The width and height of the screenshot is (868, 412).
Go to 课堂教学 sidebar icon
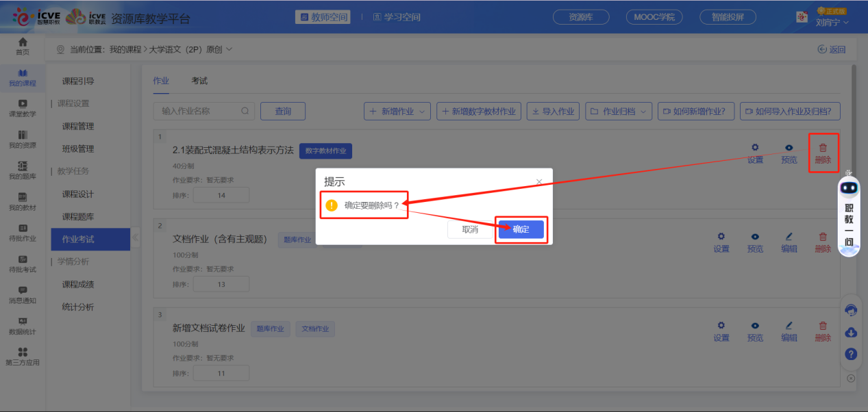[x=23, y=107]
